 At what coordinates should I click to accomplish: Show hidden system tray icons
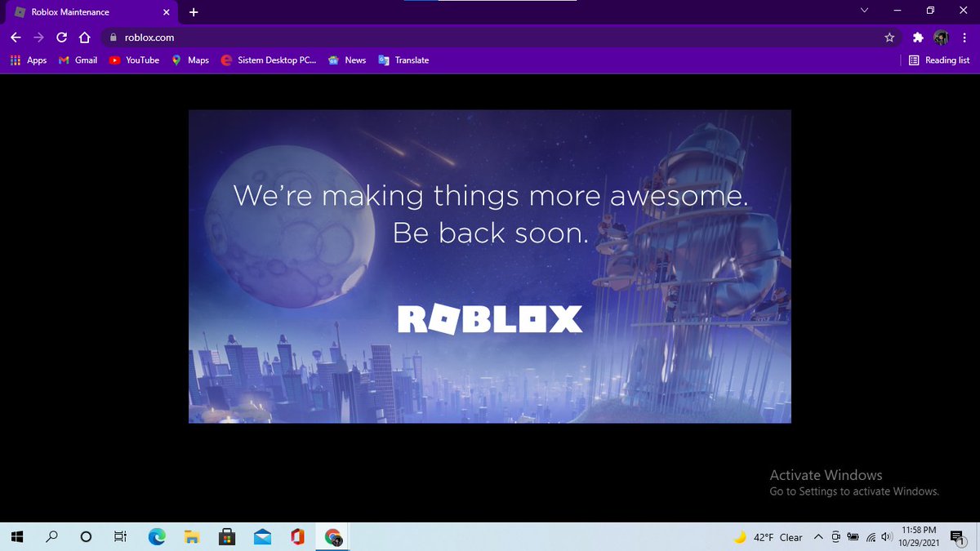[x=818, y=537]
